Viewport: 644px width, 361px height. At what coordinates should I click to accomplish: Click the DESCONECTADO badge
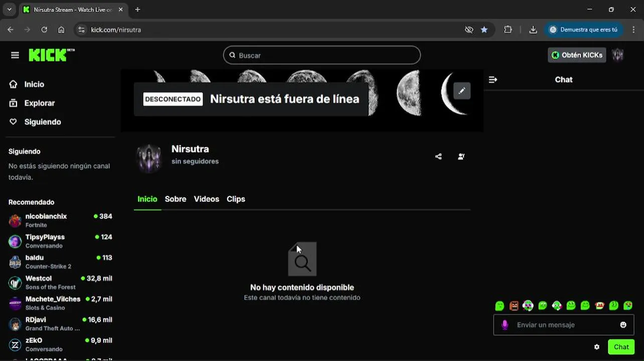point(173,99)
